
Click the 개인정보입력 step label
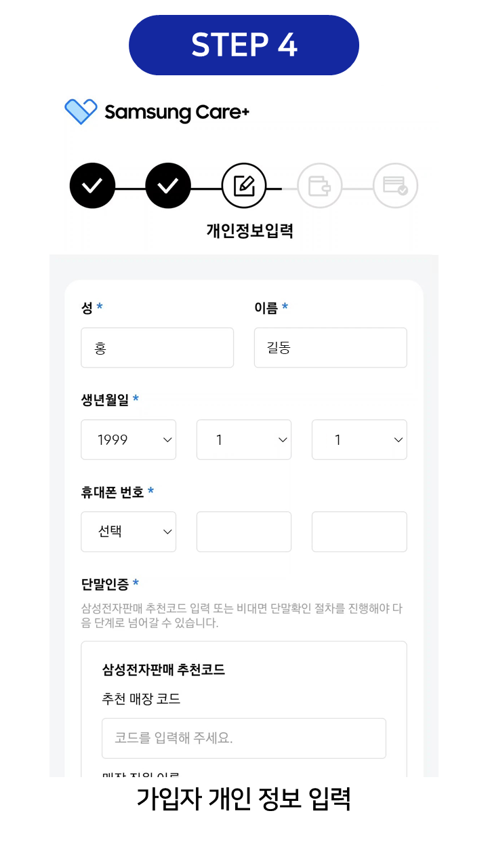(x=249, y=231)
